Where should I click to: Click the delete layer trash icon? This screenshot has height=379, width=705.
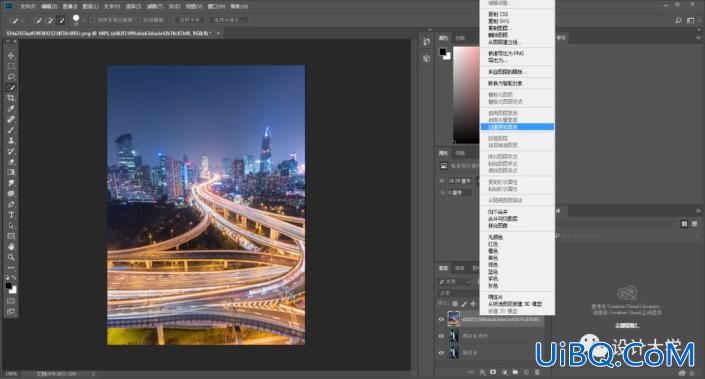click(x=537, y=372)
